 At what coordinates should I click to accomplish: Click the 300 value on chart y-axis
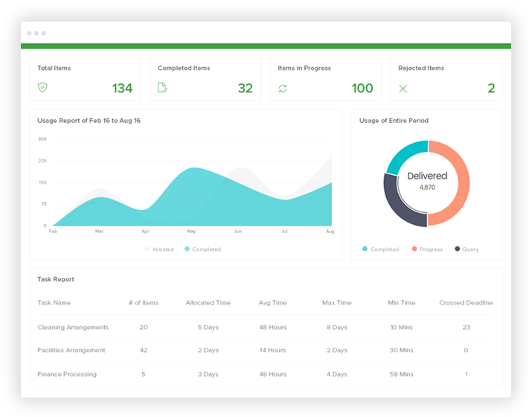point(42,139)
